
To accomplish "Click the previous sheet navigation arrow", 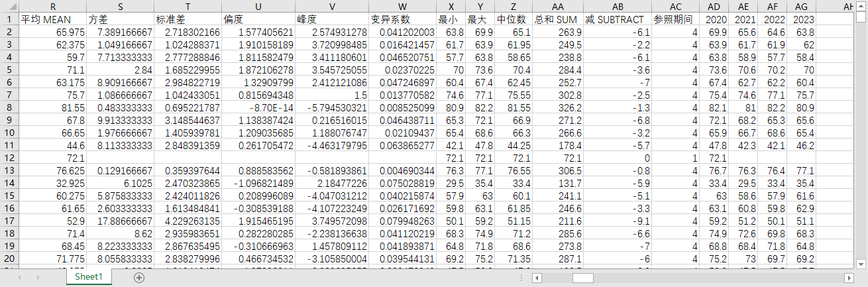I will pyautogui.click(x=19, y=278).
